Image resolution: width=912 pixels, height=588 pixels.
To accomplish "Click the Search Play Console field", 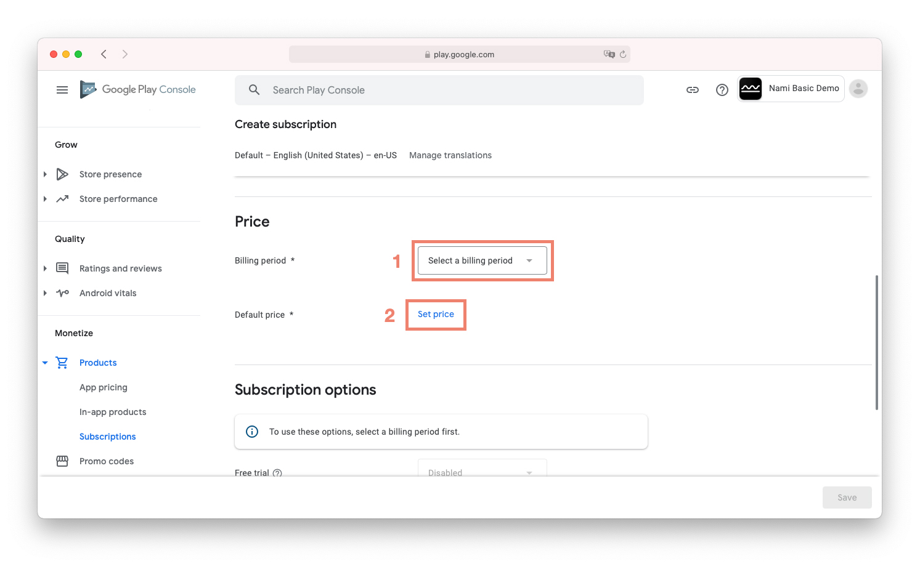I will tap(439, 90).
